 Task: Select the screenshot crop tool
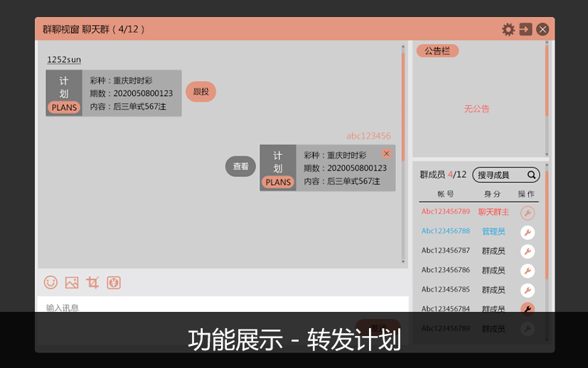92,283
